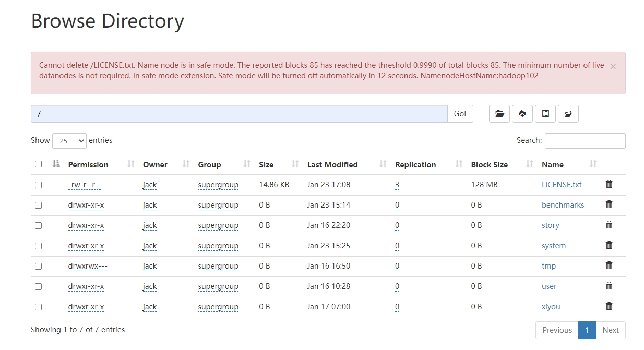Screen dimensions: 644x350
Task: Open the show entries dropdown
Action: coord(69,141)
